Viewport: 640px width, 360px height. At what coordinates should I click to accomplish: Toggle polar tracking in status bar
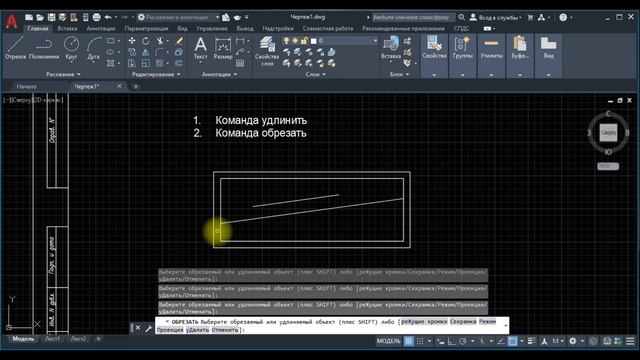pos(463,341)
